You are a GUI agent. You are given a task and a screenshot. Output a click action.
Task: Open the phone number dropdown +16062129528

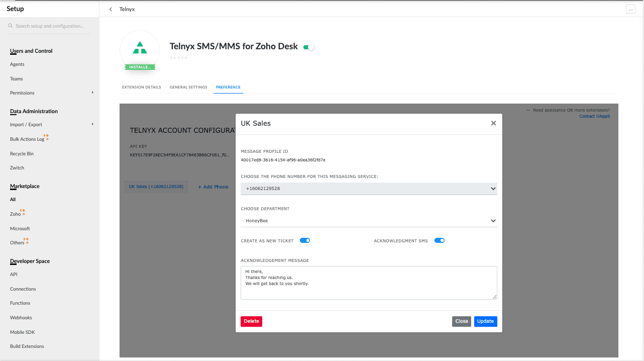pyautogui.click(x=369, y=189)
